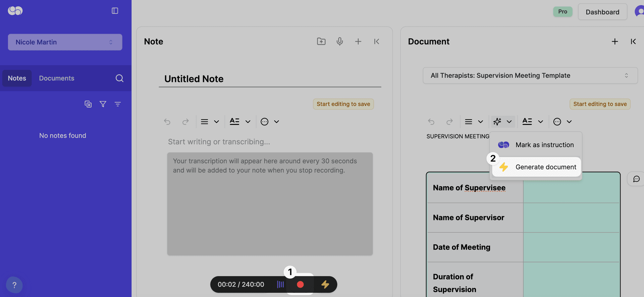Click the Document paragraph alignment icon
This screenshot has width=644, height=297.
pos(469,122)
